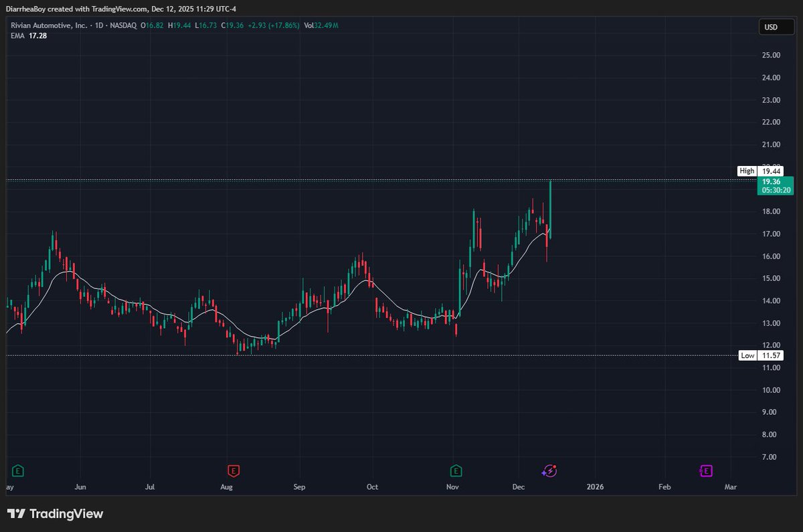
Task: Click the green earnings marker above Nov
Action: pyautogui.click(x=456, y=470)
